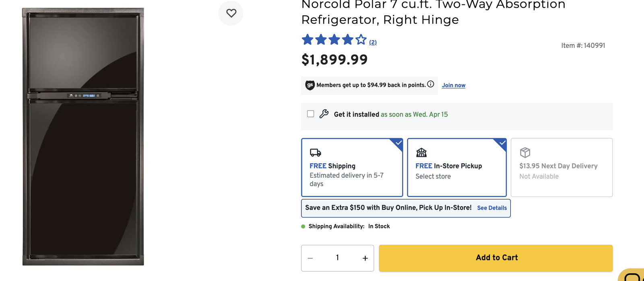The width and height of the screenshot is (644, 281).
Task: Click the Next Day Delivery box icon
Action: [525, 153]
